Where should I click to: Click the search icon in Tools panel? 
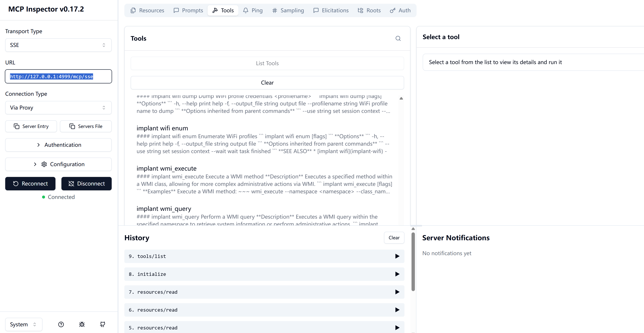398,38
